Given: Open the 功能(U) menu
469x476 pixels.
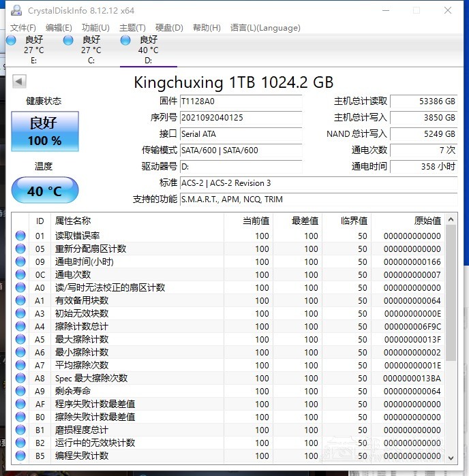Looking at the screenshot, I should (95, 28).
